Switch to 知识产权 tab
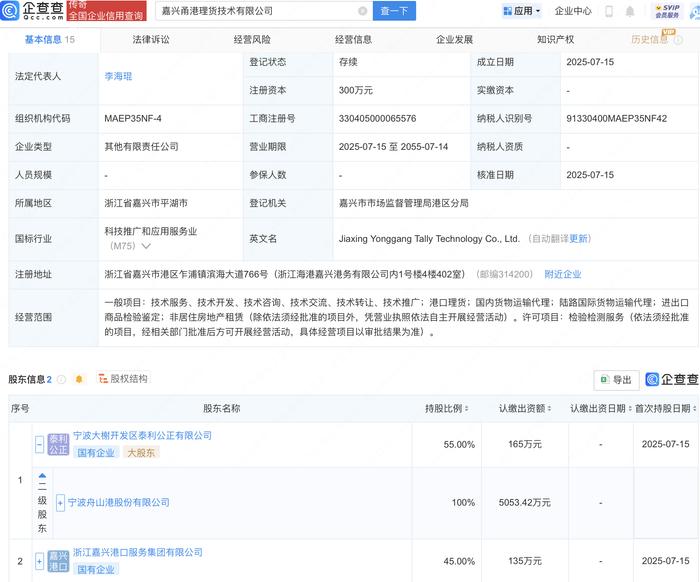This screenshot has width=700, height=582. tap(555, 40)
